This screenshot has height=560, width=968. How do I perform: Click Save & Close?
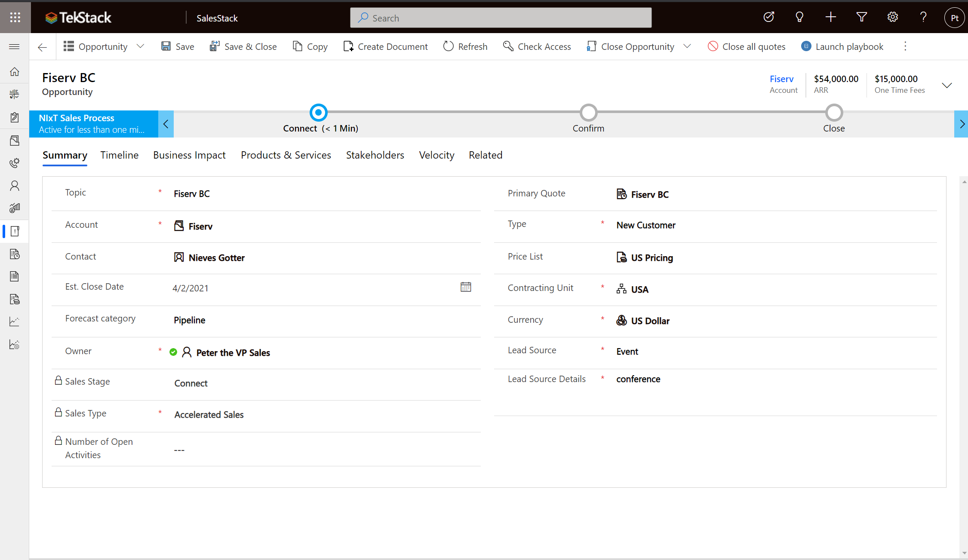(x=243, y=46)
